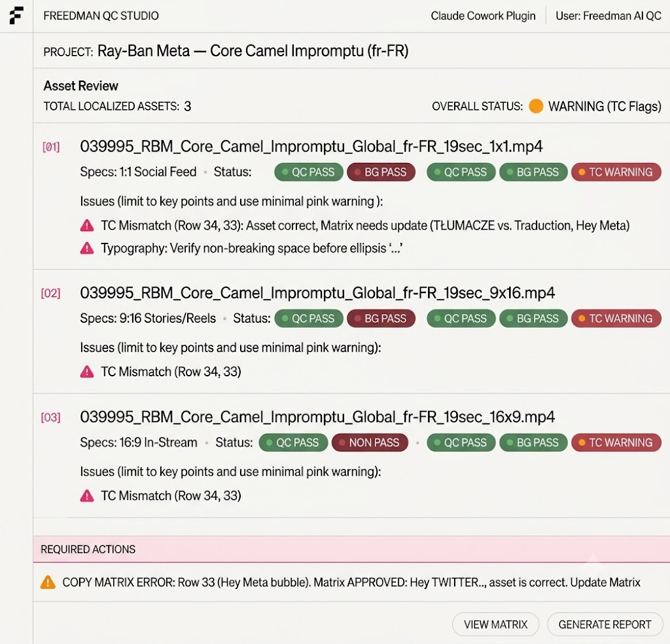Viewport: 670px width, 644px height.
Task: Select the Typography non-breaking space issue text
Action: (252, 248)
